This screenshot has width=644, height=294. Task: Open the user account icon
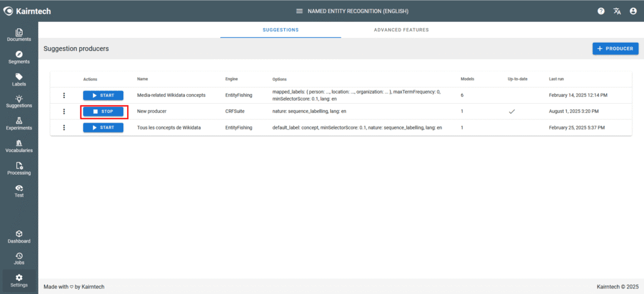(633, 11)
